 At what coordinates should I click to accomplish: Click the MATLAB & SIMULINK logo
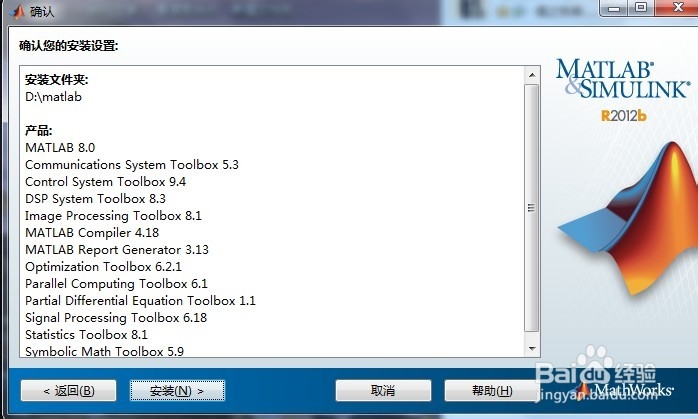(x=623, y=79)
